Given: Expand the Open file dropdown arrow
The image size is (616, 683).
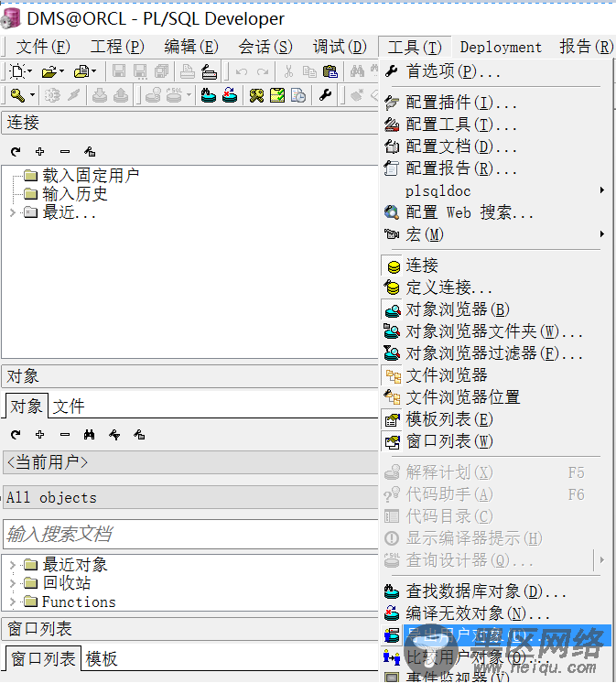Looking at the screenshot, I should pos(62,71).
